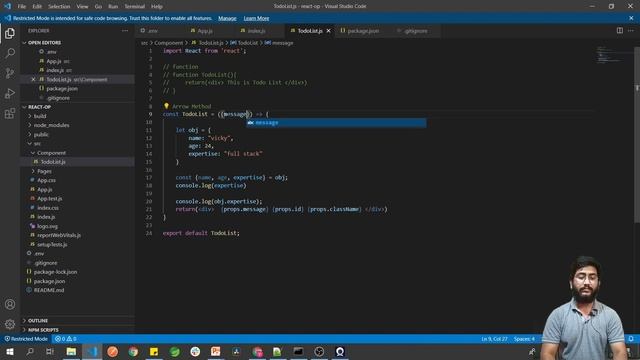Dismiss the Restricted Mode banner
The image size is (640, 360).
(x=631, y=18)
